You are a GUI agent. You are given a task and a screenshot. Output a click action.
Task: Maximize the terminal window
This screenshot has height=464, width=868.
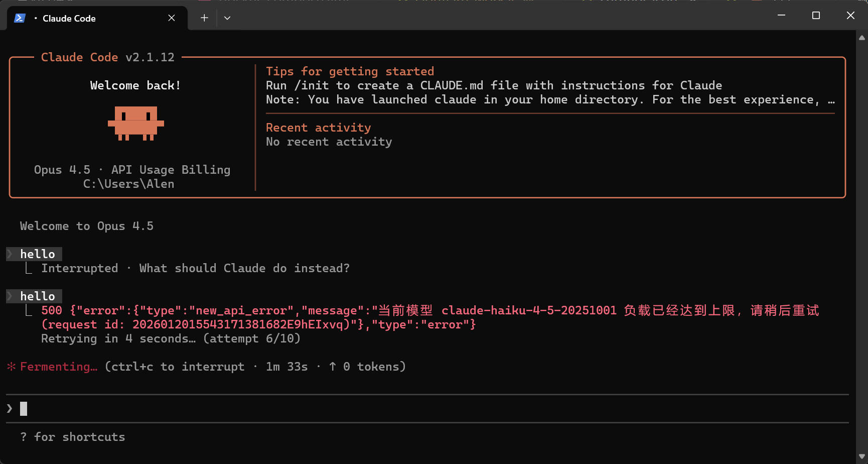tap(816, 16)
